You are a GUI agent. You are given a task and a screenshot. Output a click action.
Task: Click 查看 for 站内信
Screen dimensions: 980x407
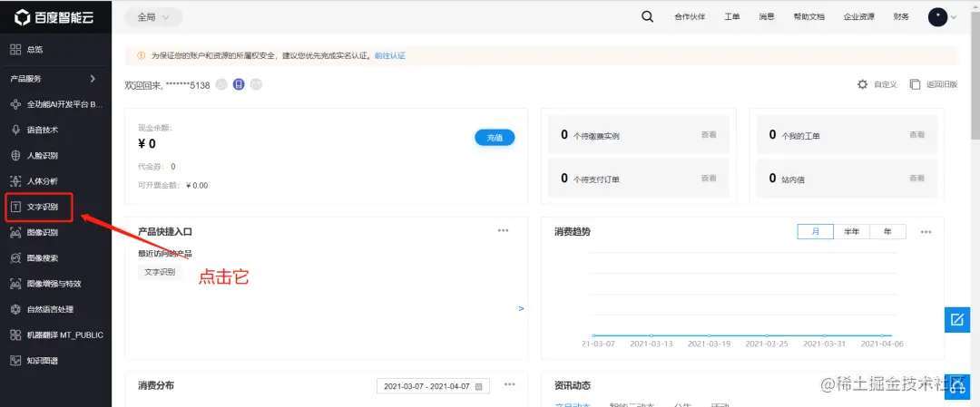click(x=916, y=179)
